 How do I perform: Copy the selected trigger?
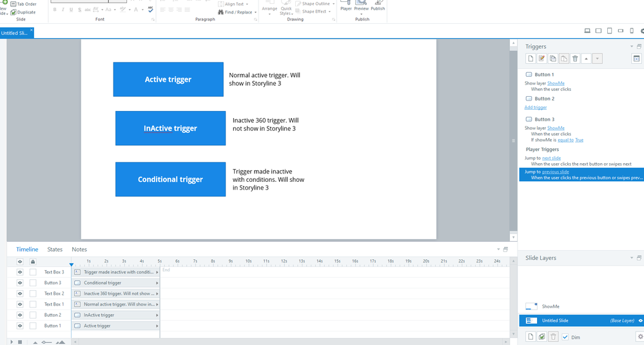tap(553, 59)
